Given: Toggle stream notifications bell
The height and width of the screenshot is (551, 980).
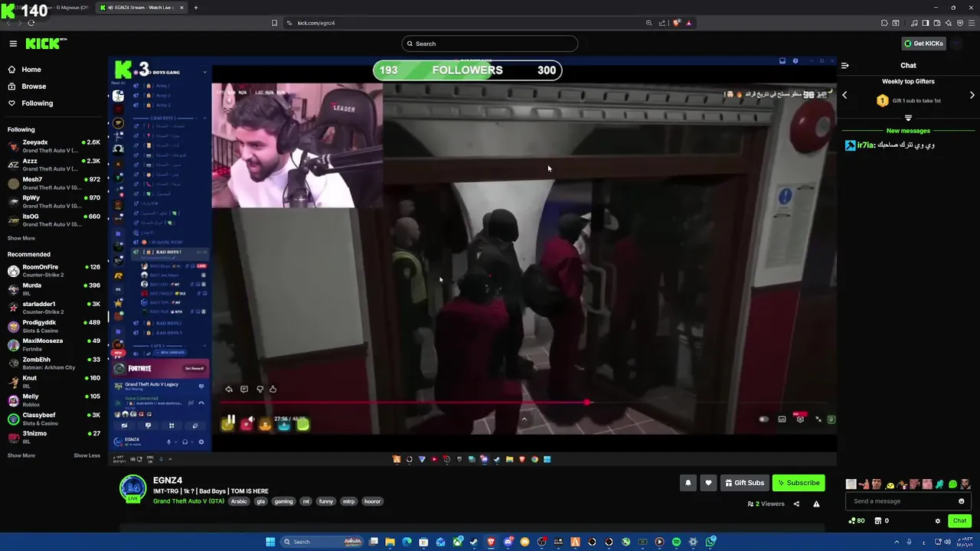Looking at the screenshot, I should point(688,483).
